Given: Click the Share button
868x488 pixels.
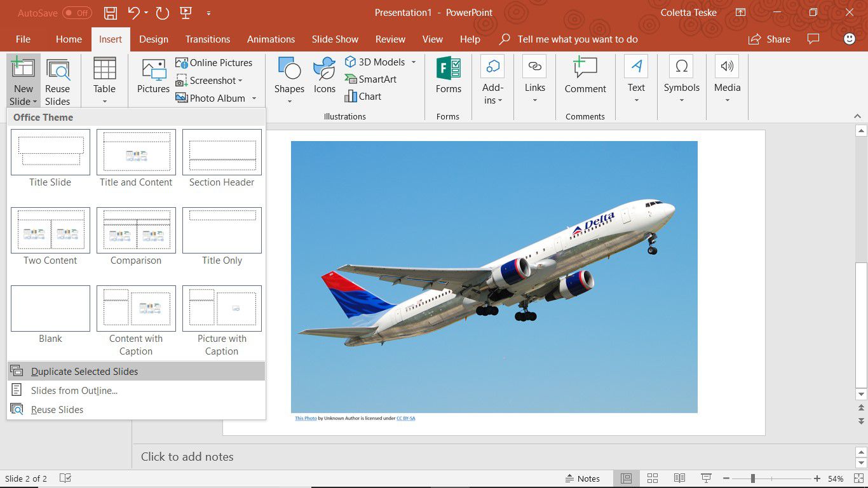Looking at the screenshot, I should [x=770, y=39].
